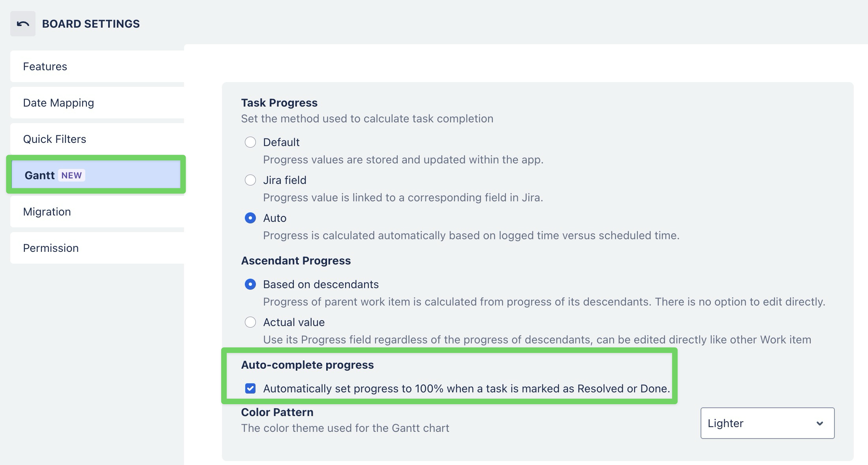Select the Default task progress radio
This screenshot has width=868, height=465.
[x=250, y=142]
